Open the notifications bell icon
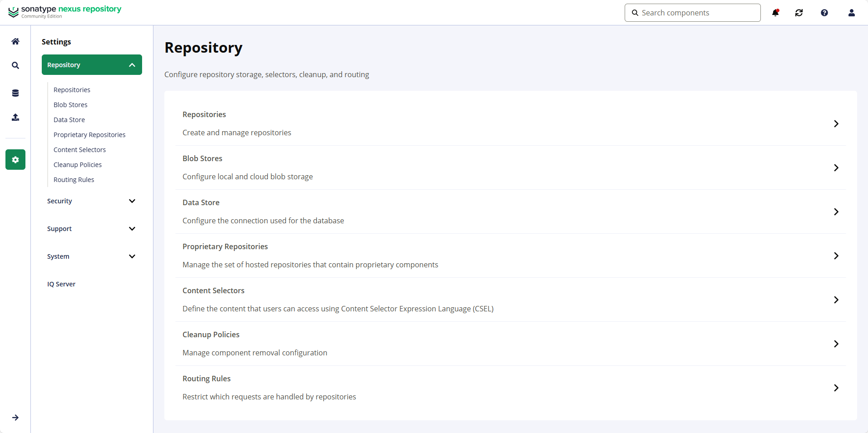This screenshot has height=433, width=868. pos(775,13)
